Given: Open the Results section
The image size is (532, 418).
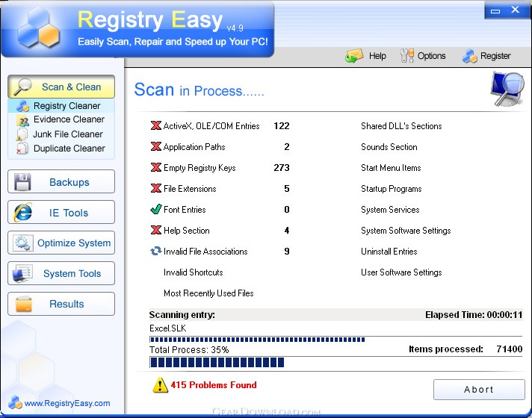Looking at the screenshot, I should 61,304.
